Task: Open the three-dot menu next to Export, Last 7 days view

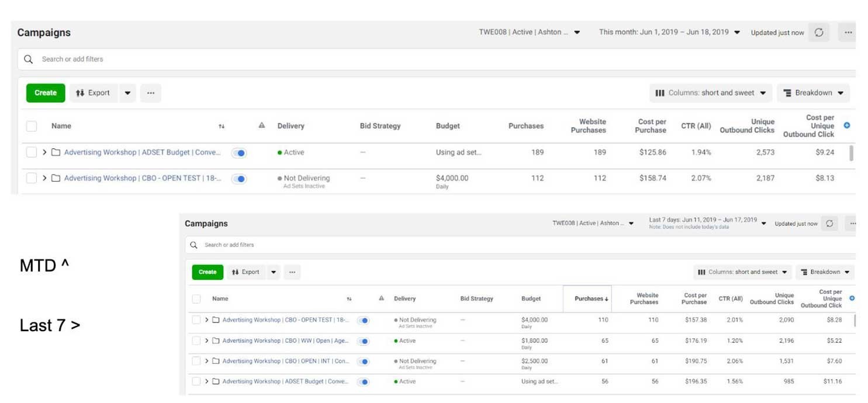Action: [292, 272]
